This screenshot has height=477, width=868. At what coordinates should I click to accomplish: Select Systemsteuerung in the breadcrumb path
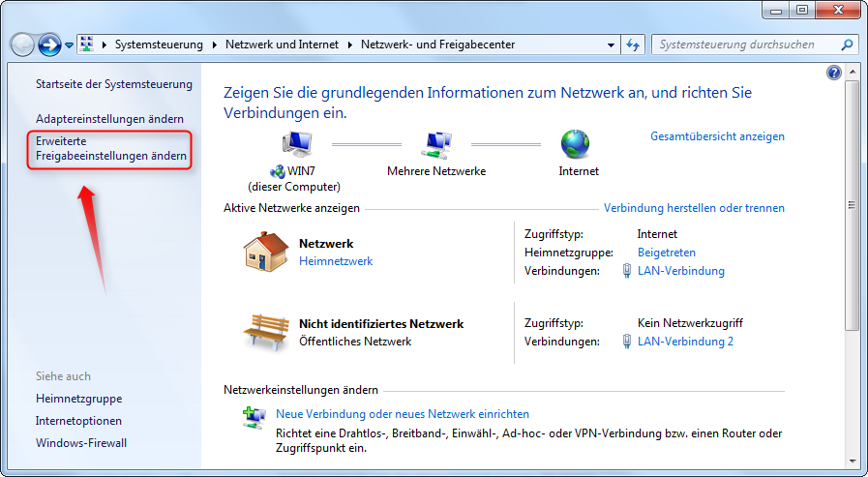[x=159, y=45]
